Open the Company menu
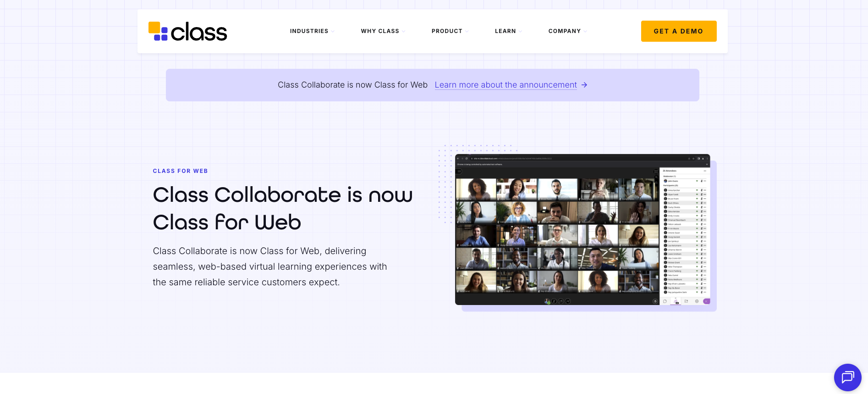This screenshot has height=394, width=868. 564,31
